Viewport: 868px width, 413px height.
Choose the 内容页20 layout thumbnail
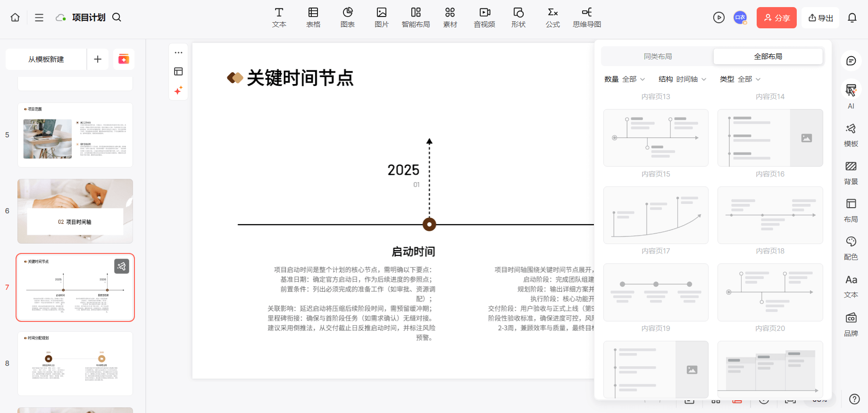point(770,292)
